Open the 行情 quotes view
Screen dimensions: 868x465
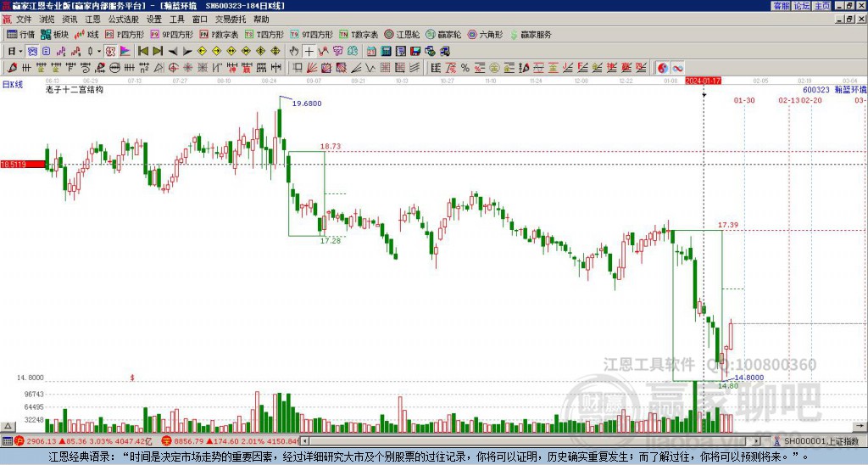pos(20,34)
